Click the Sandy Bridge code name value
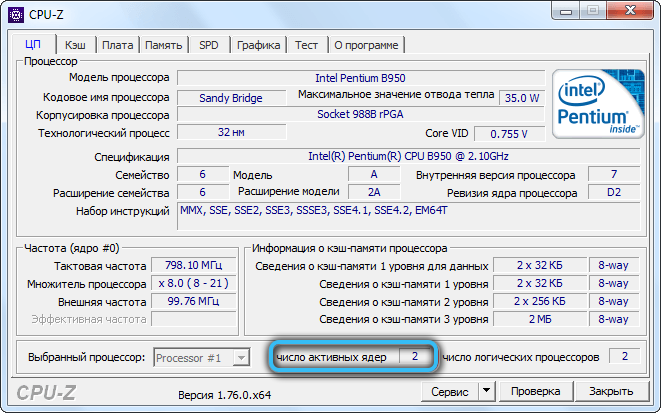The image size is (661, 413). click(x=231, y=98)
